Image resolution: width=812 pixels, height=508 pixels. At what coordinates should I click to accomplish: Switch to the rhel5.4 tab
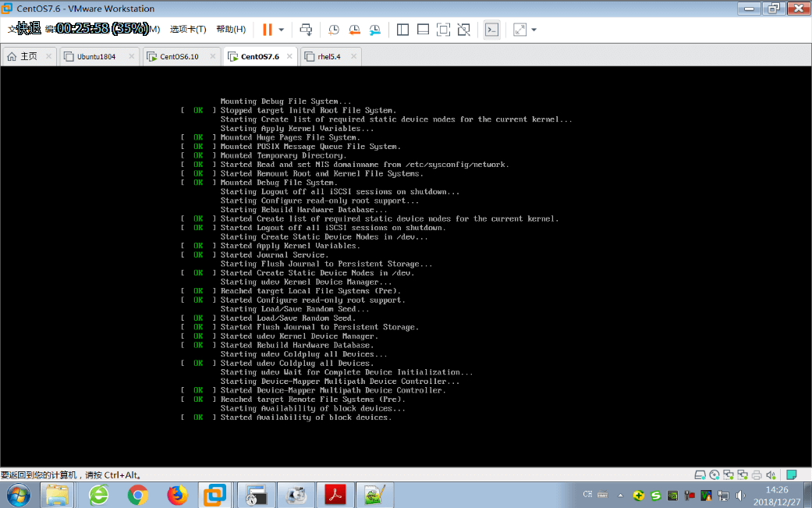(328, 56)
